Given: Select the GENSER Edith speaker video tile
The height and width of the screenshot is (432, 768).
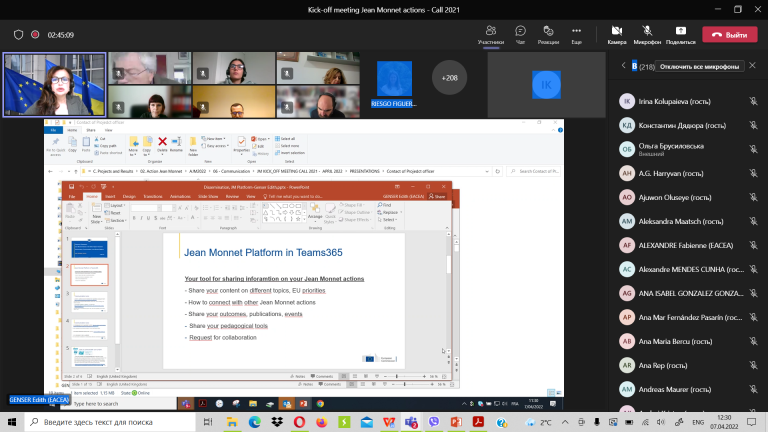Looking at the screenshot, I should click(x=54, y=85).
